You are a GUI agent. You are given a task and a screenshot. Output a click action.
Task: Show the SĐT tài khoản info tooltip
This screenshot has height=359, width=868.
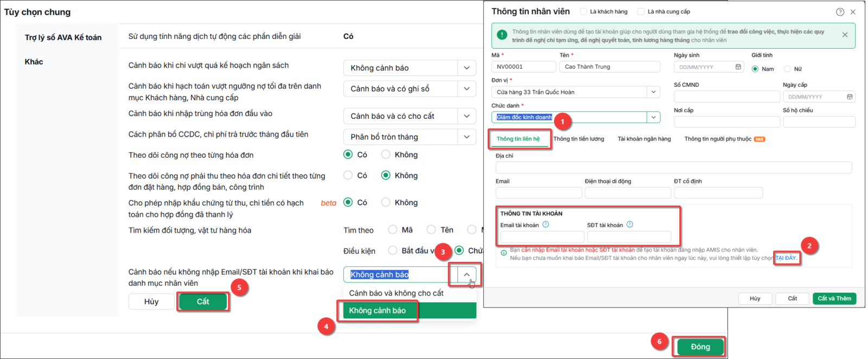coord(630,225)
